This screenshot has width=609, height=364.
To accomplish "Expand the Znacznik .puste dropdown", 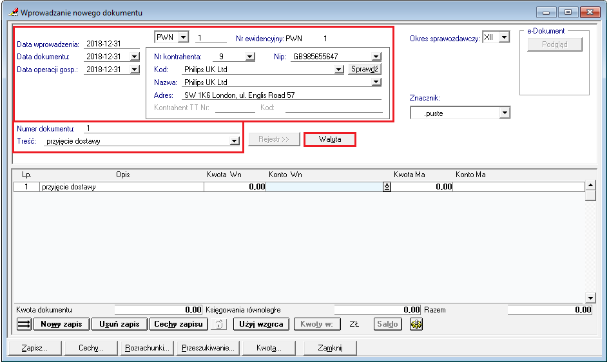I will pyautogui.click(x=505, y=113).
